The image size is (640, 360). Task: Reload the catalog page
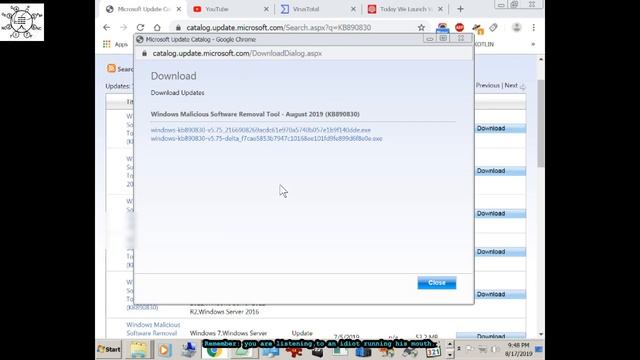click(x=140, y=27)
